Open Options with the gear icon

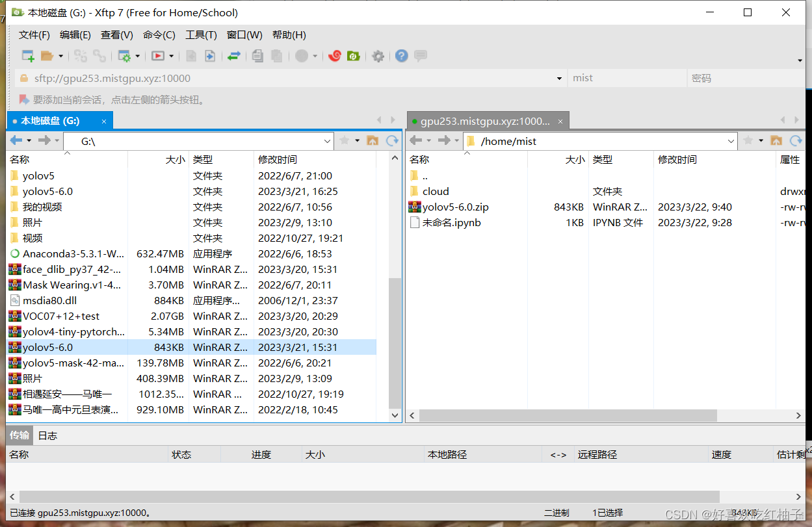378,56
